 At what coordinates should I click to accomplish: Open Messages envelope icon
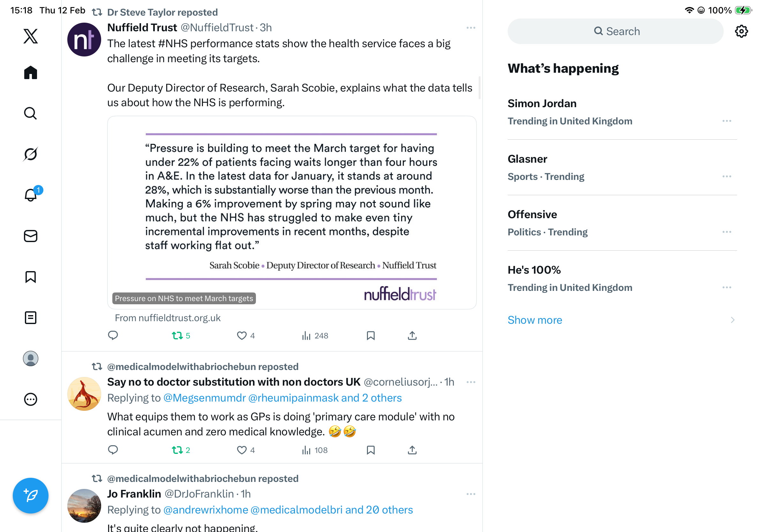pyautogui.click(x=31, y=236)
